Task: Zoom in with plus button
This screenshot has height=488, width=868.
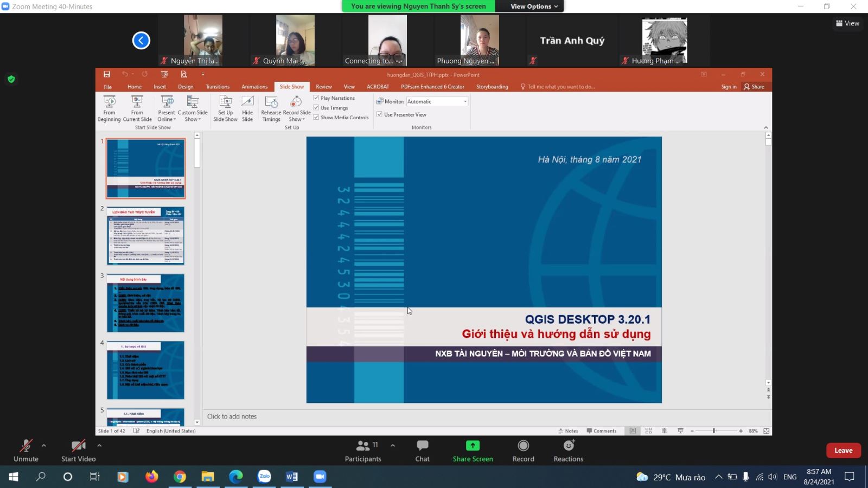Action: pyautogui.click(x=741, y=431)
